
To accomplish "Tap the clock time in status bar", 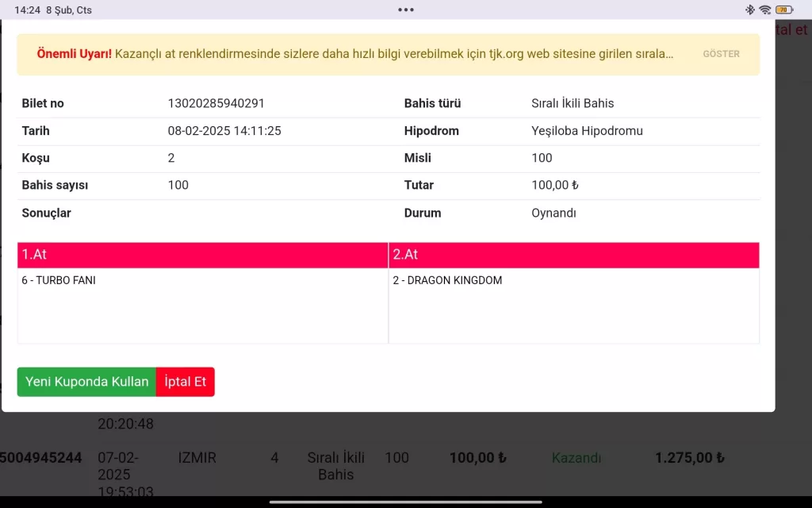I will point(27,10).
